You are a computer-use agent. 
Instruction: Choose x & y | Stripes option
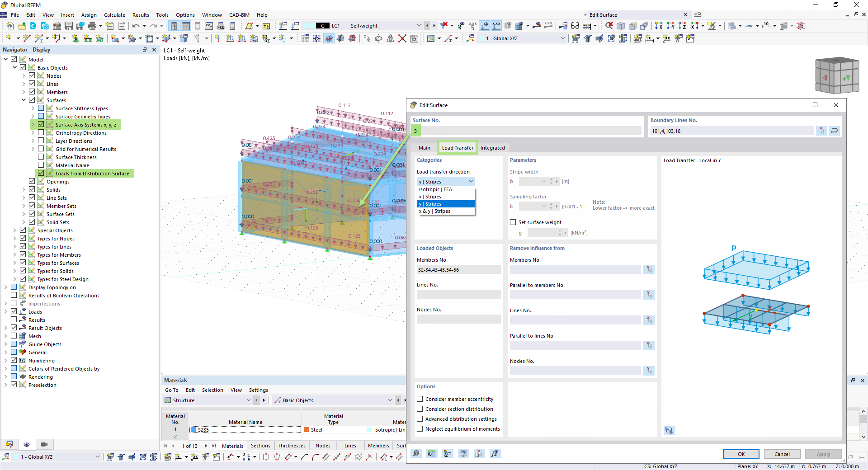click(x=446, y=211)
